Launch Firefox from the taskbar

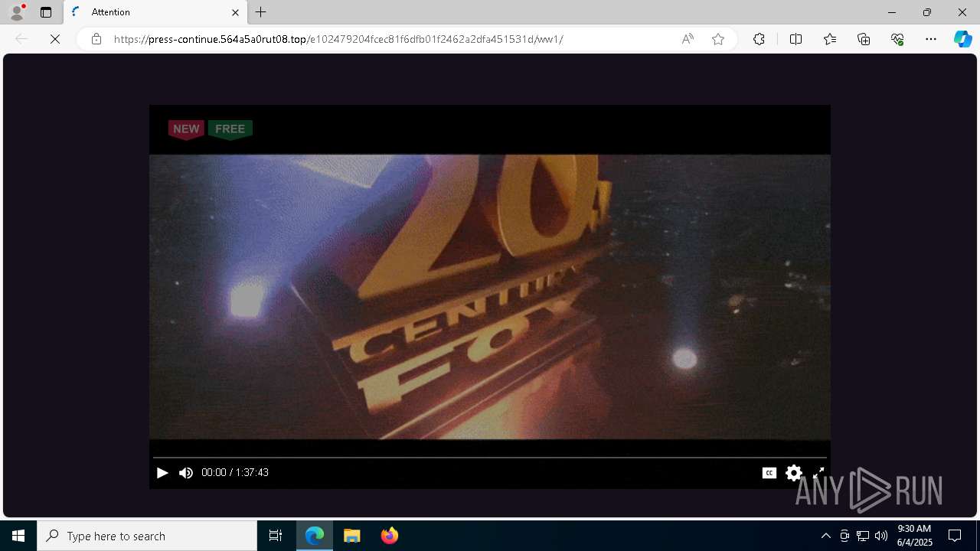click(x=389, y=536)
